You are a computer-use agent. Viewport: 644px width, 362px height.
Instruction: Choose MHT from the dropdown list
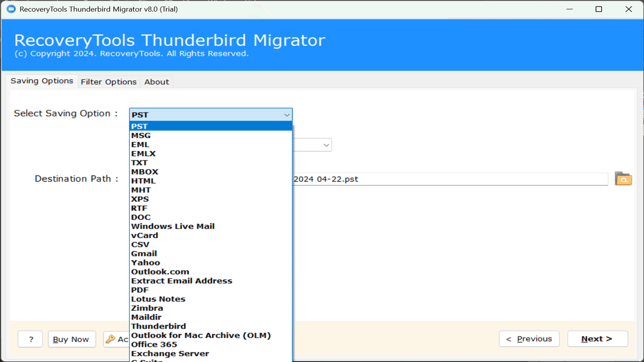tap(211, 190)
